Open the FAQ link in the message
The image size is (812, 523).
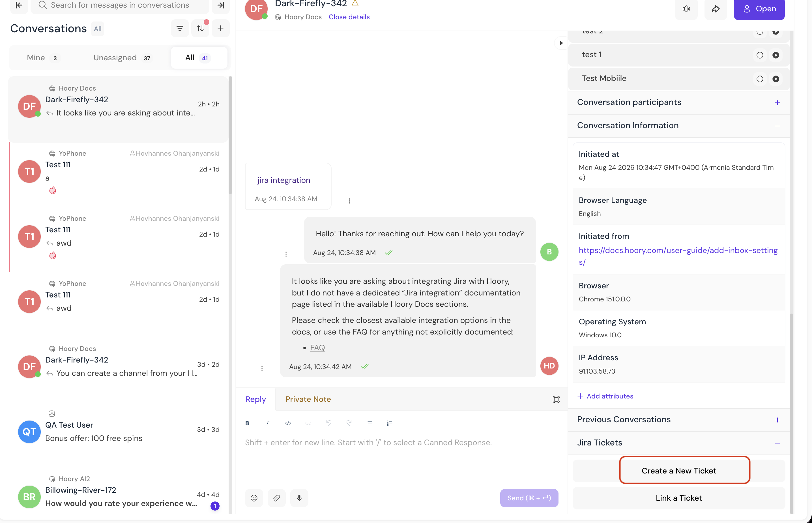point(317,348)
